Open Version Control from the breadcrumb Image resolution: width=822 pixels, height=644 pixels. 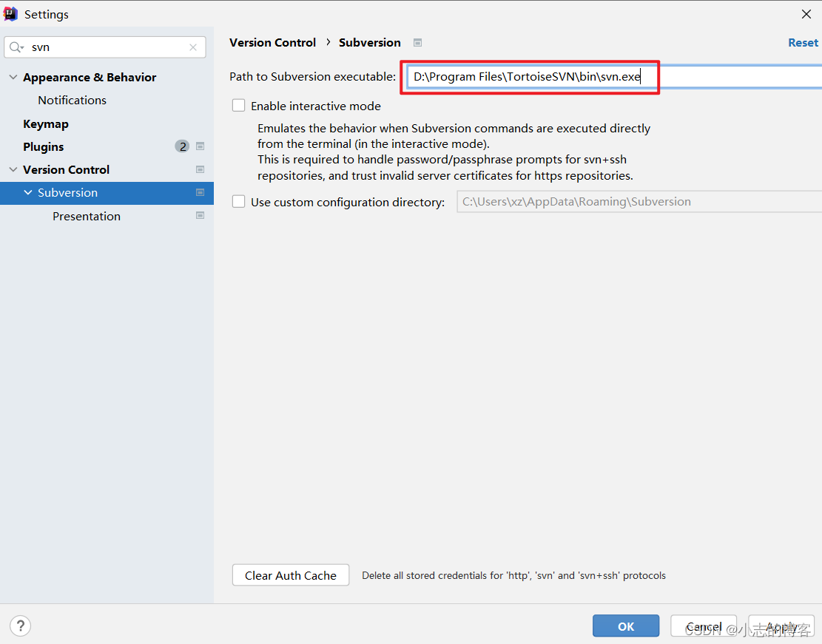[x=272, y=42]
